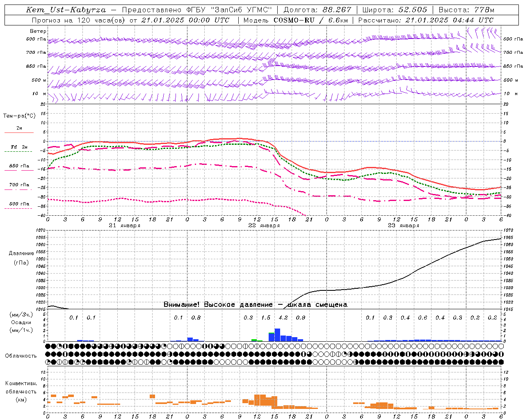Select the station title Kem_Ust-Kabyrza
Screen dimensions: 525x420
coord(66,10)
